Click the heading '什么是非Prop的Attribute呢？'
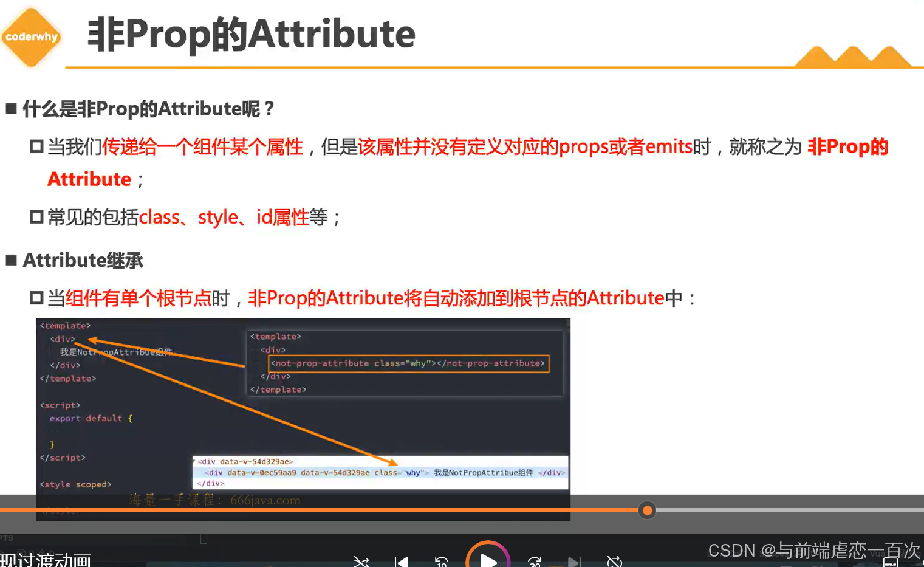This screenshot has height=567, width=924. click(x=149, y=109)
